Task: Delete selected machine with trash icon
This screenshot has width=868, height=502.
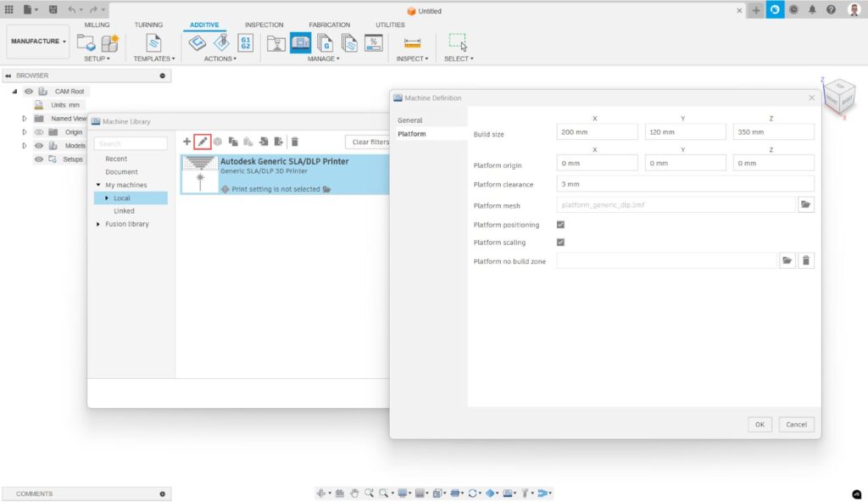Action: 295,142
